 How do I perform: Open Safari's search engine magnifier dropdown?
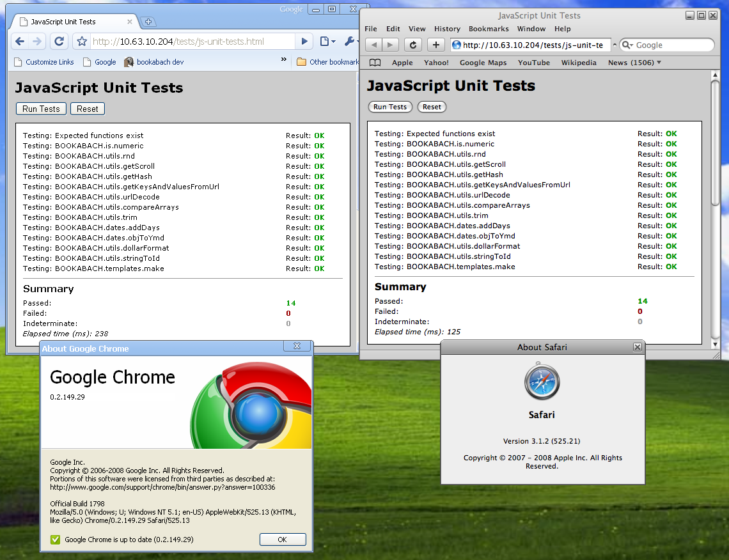click(628, 45)
